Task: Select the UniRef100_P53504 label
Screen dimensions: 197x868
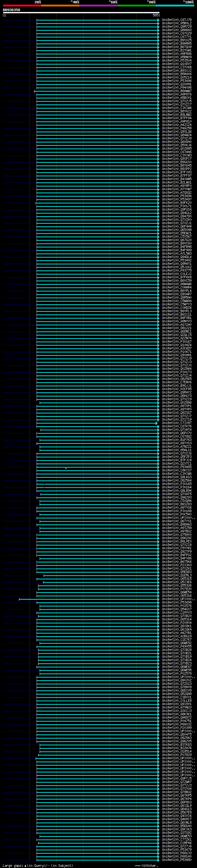Action: coord(177,60)
